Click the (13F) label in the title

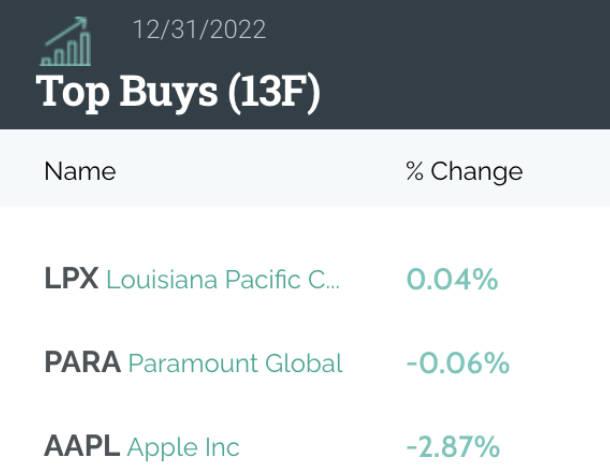(273, 91)
